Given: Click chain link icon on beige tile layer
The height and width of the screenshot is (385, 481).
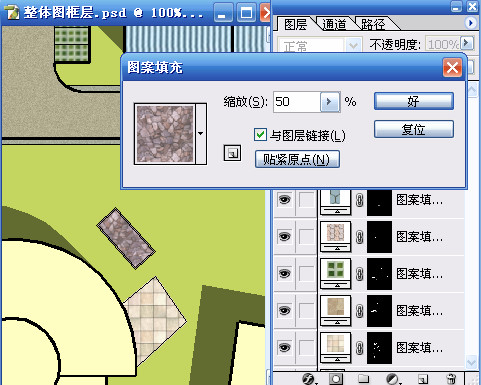Looking at the screenshot, I should point(359,348).
